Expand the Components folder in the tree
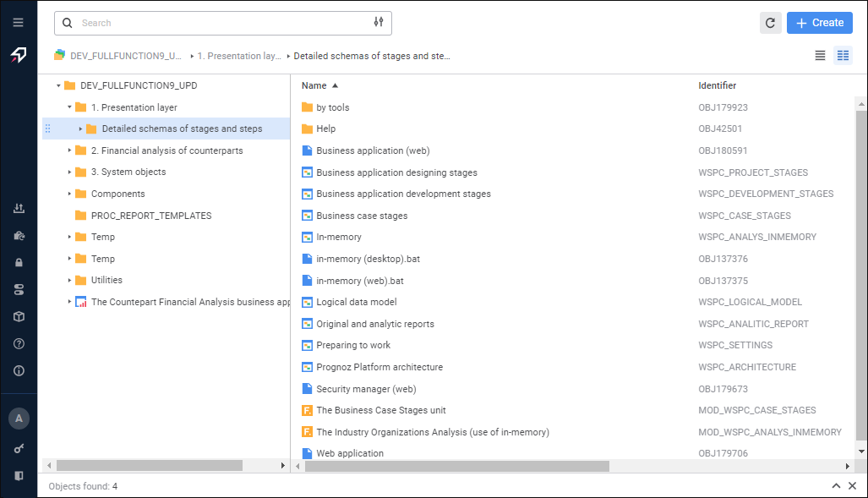868x498 pixels. 70,194
